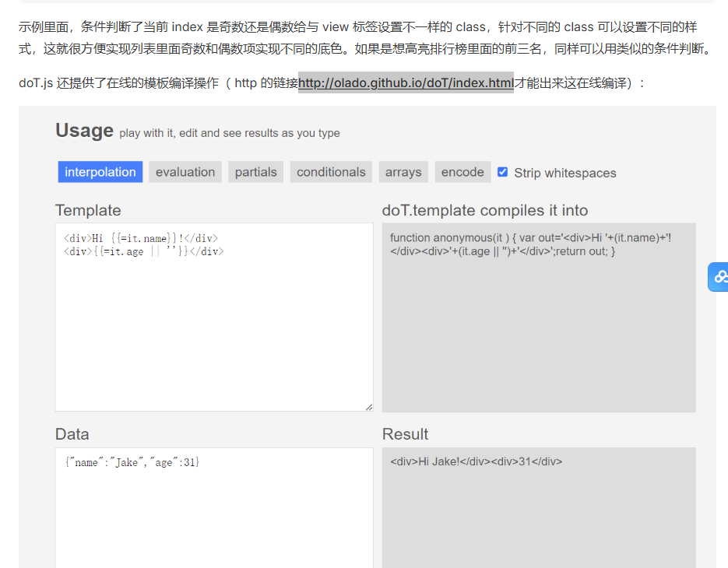Click inside the Template text area
The image size is (728, 568).
pyautogui.click(x=214, y=317)
